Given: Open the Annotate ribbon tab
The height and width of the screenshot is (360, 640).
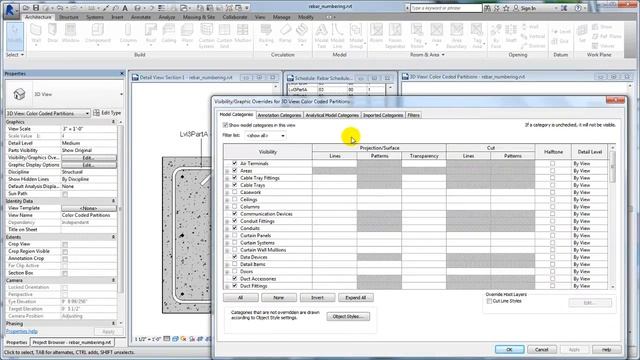Looking at the screenshot, I should click(141, 17).
